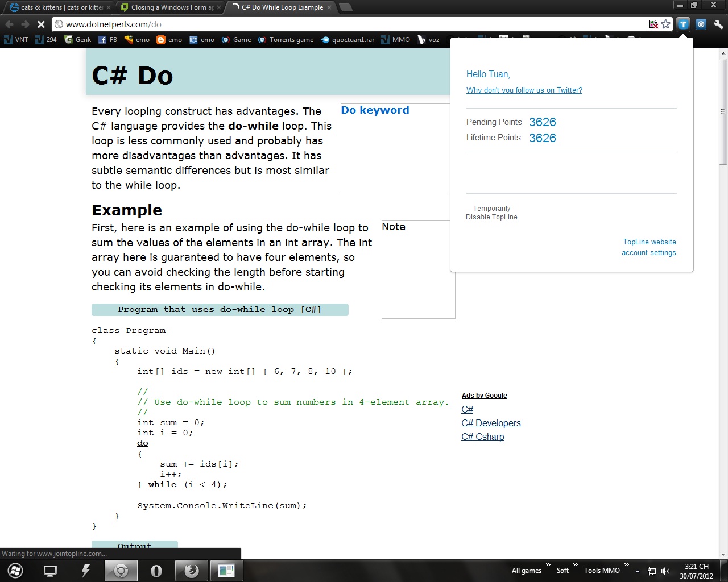Click the volume speaker icon in tray
Screen dimensions: 728x582
click(x=665, y=571)
